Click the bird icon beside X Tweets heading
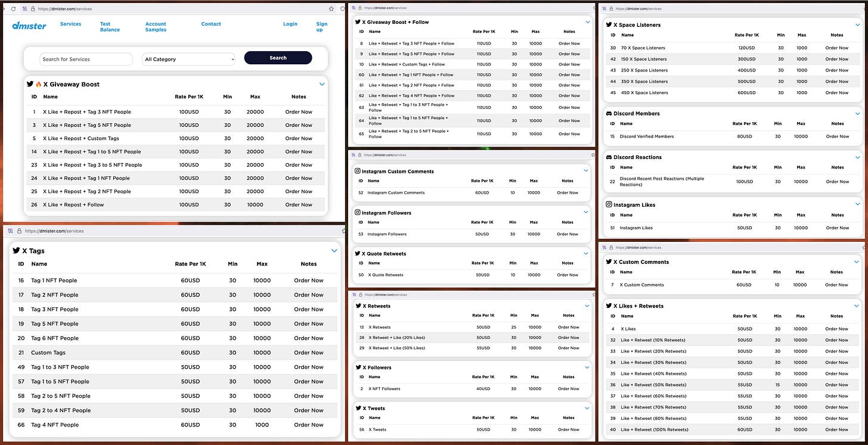868x445 pixels. (x=358, y=408)
